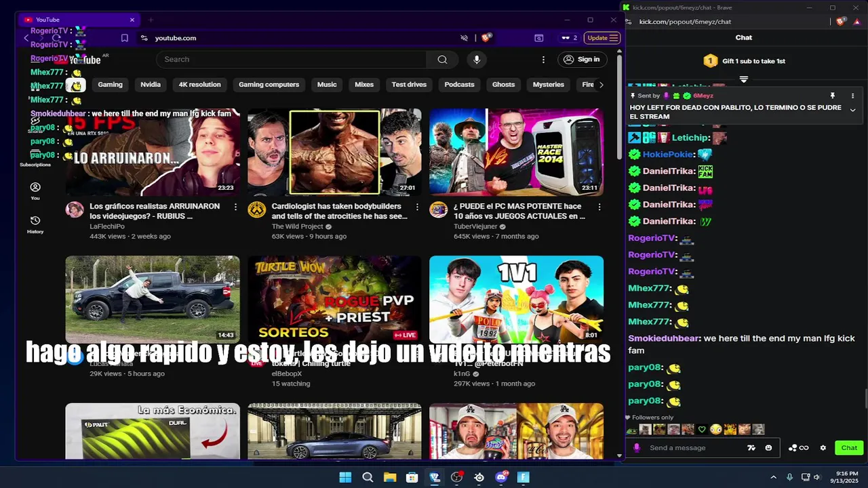This screenshot has width=868, height=488.
Task: Select the Mysteries category chip
Action: pos(548,85)
